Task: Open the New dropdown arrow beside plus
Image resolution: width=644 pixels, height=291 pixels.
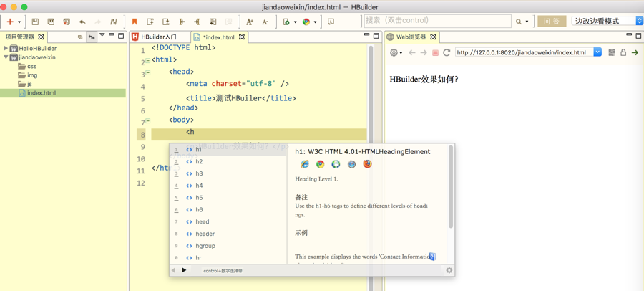Action: click(x=19, y=22)
